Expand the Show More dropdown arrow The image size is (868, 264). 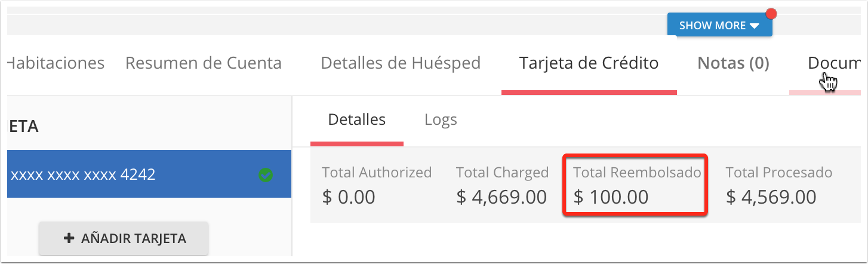[755, 26]
